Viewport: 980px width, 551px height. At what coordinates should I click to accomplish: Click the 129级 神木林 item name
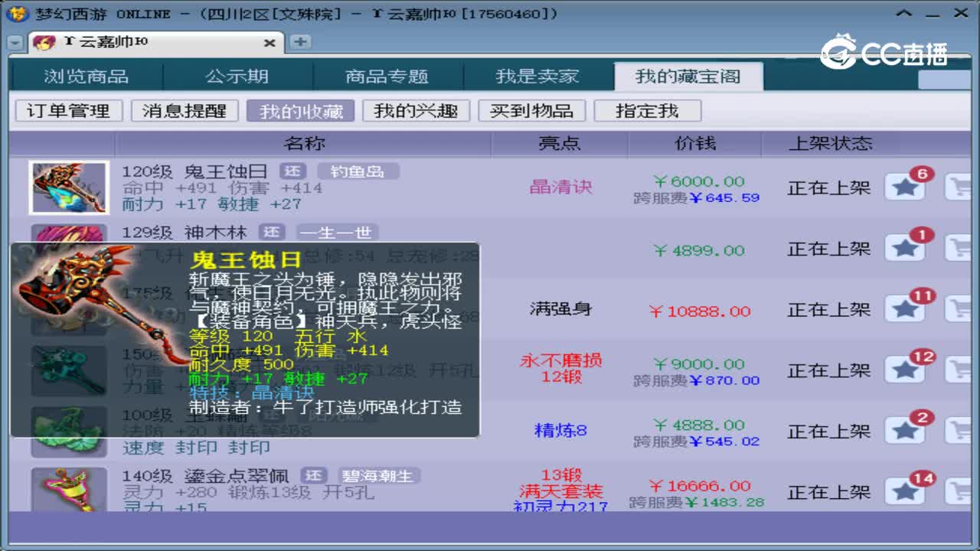[185, 232]
